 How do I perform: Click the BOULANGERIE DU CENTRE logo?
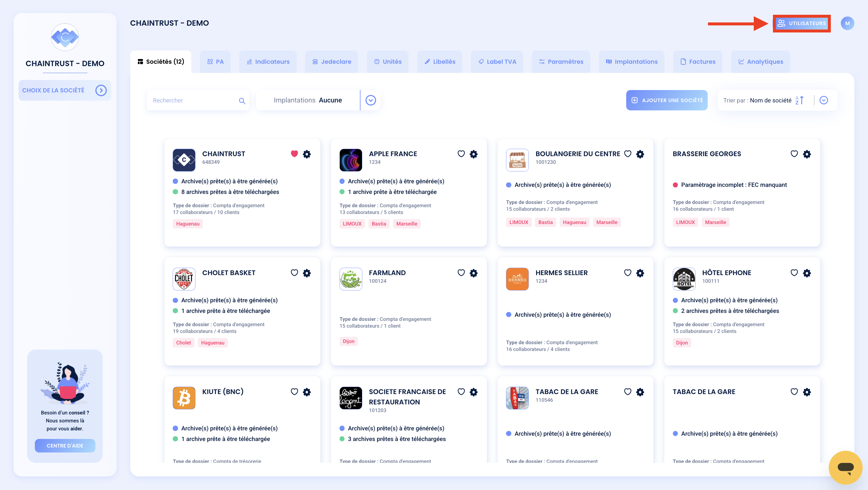click(x=517, y=160)
